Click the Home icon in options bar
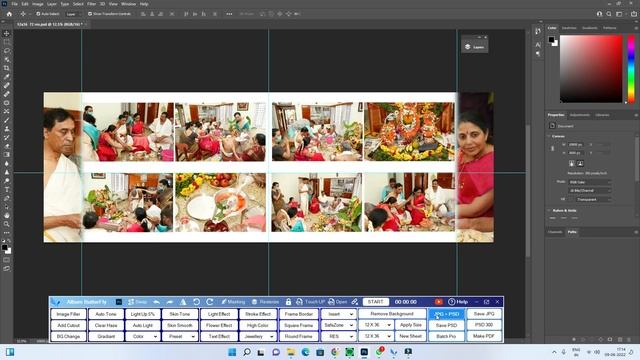 pos(9,14)
